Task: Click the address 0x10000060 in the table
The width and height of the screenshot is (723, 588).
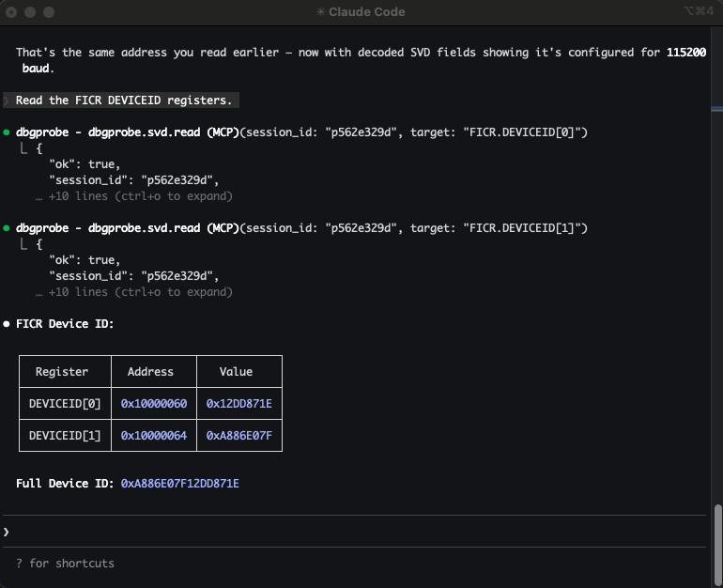Action: pos(154,404)
